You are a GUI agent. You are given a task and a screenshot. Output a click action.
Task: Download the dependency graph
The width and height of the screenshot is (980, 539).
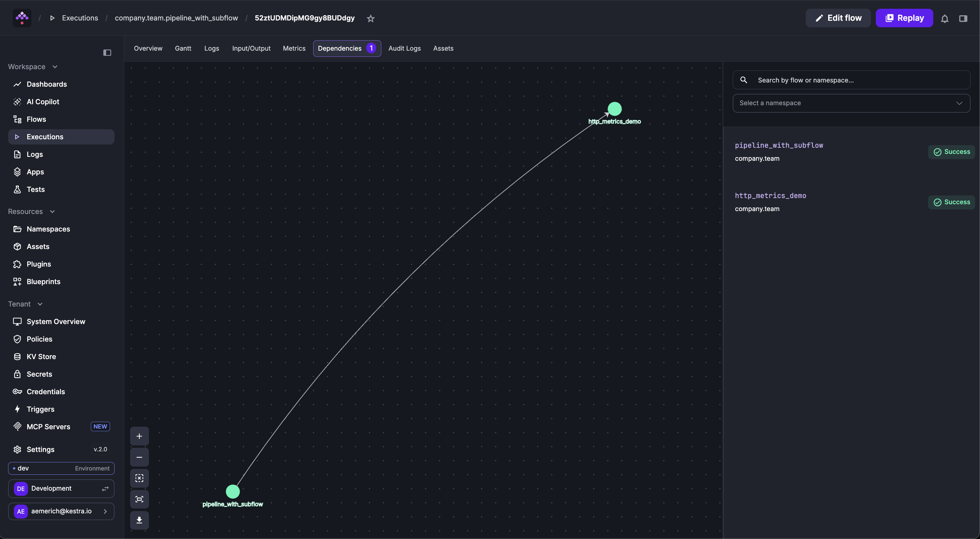click(139, 520)
